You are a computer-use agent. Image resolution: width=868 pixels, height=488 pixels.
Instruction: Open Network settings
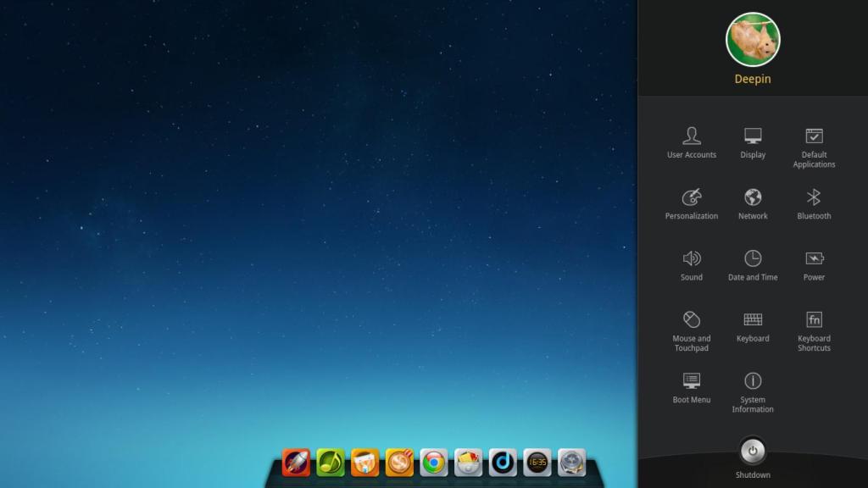(x=752, y=203)
